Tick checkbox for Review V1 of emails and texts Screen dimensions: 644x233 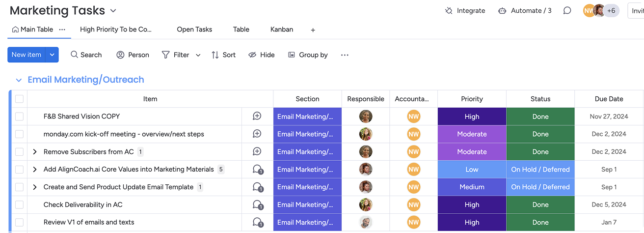[x=19, y=222]
